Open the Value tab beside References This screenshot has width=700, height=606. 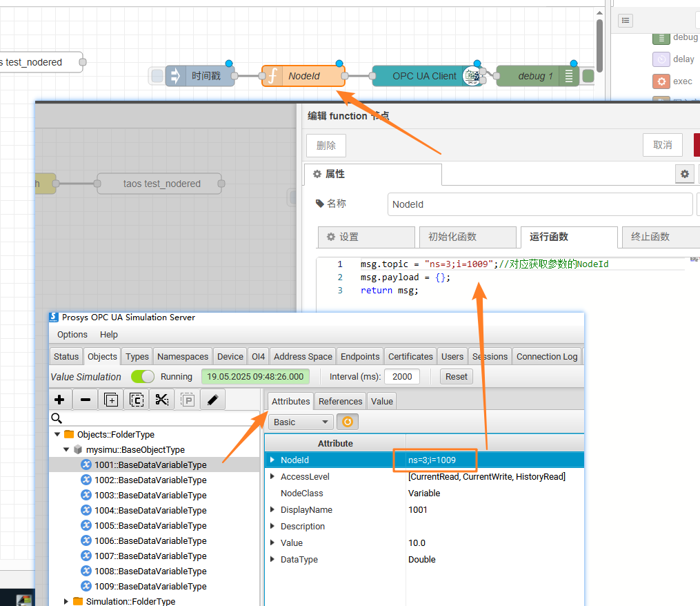point(381,401)
